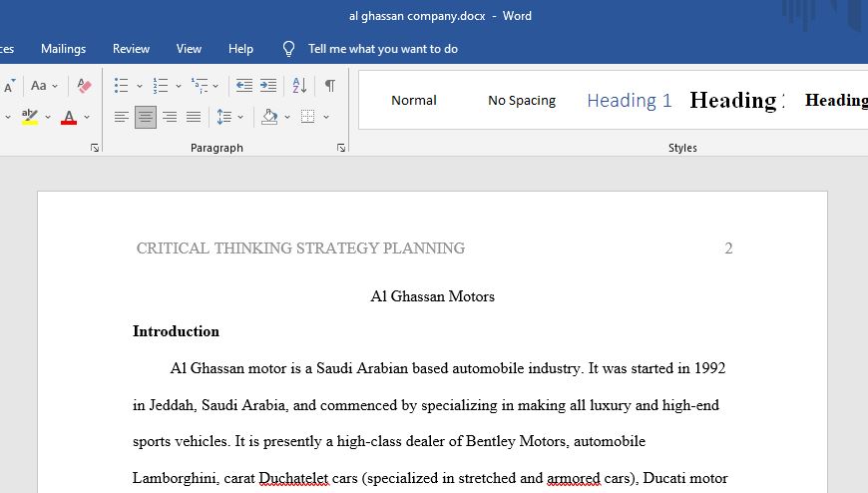Click the Multilevel list icon
This screenshot has width=868, height=493.
tap(200, 85)
